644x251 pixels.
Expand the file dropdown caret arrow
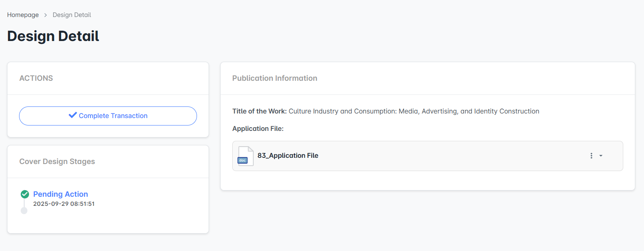click(x=601, y=156)
